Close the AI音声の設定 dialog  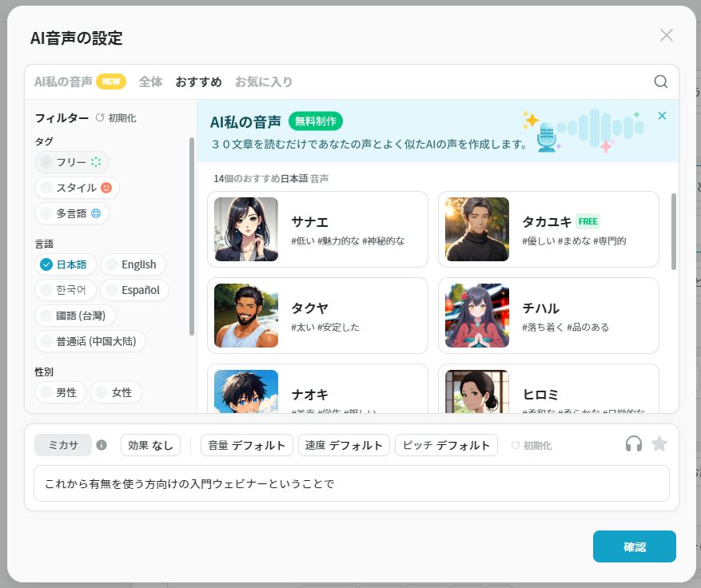coord(666,35)
